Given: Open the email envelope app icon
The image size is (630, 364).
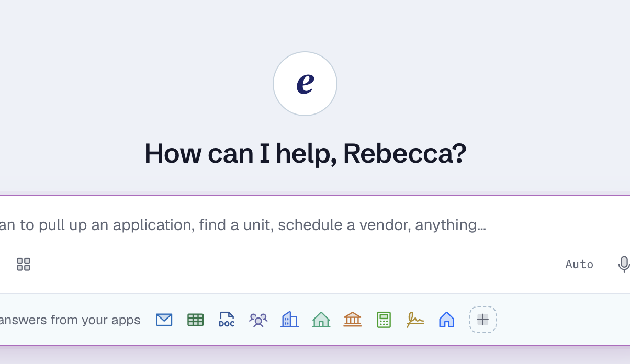Looking at the screenshot, I should click(164, 320).
